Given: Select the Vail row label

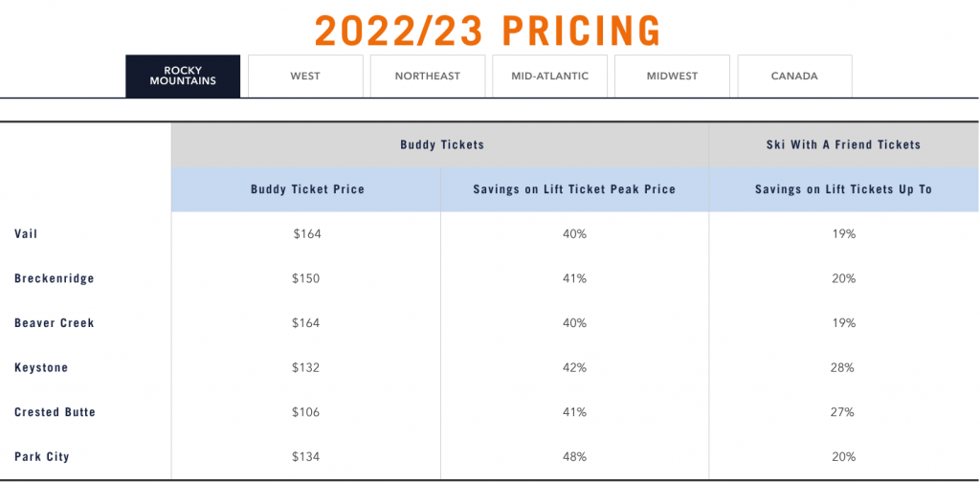Looking at the screenshot, I should pos(27,233).
